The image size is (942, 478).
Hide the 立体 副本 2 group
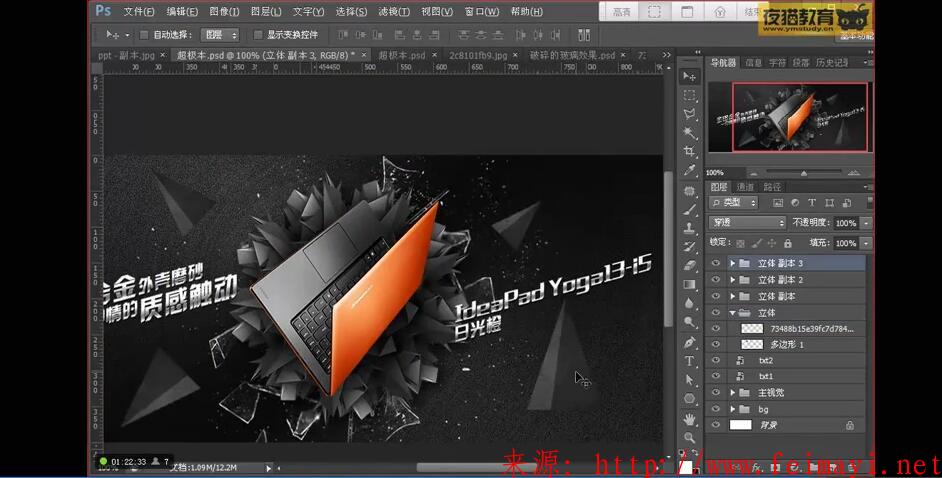[x=715, y=280]
